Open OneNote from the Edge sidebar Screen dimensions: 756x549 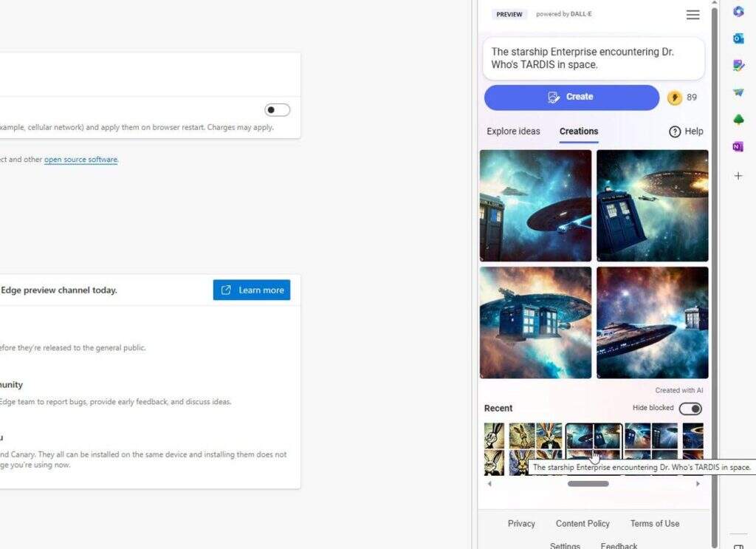(738, 146)
